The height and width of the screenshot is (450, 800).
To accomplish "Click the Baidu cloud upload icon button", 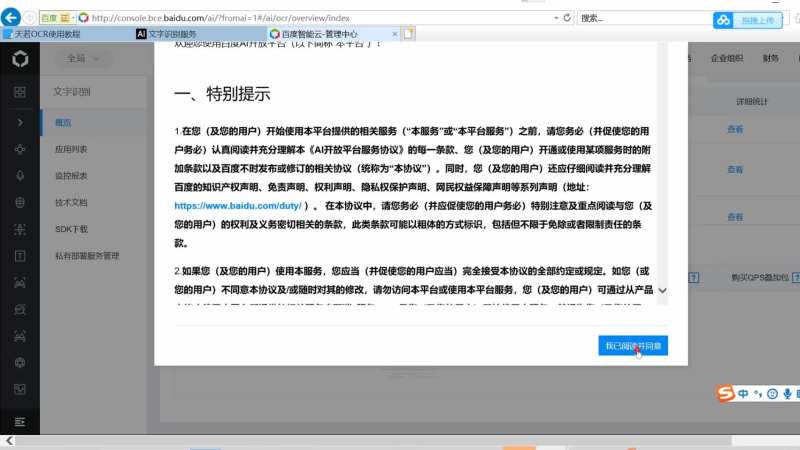I will coord(723,20).
